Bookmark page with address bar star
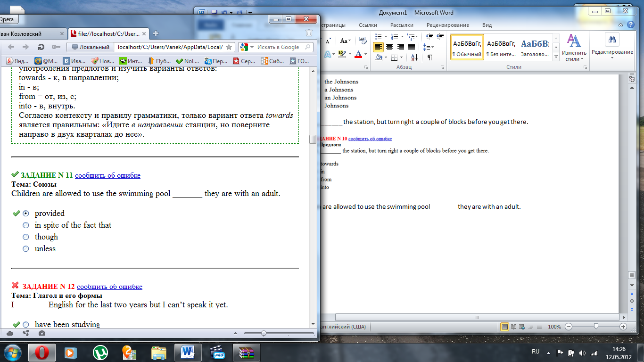The image size is (644, 362). click(x=229, y=47)
